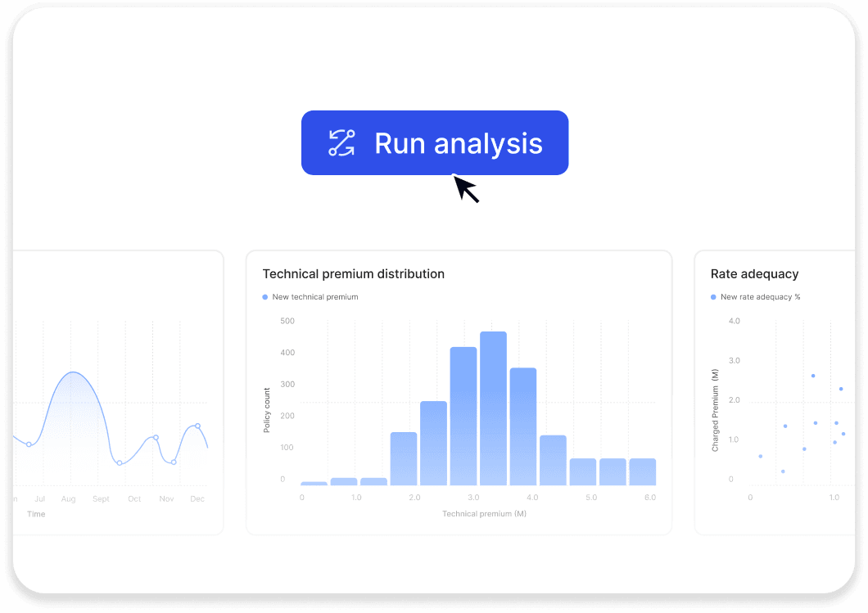Image resolution: width=868 pixels, height=613 pixels.
Task: Select the Technical premium distribution title
Action: 353,274
